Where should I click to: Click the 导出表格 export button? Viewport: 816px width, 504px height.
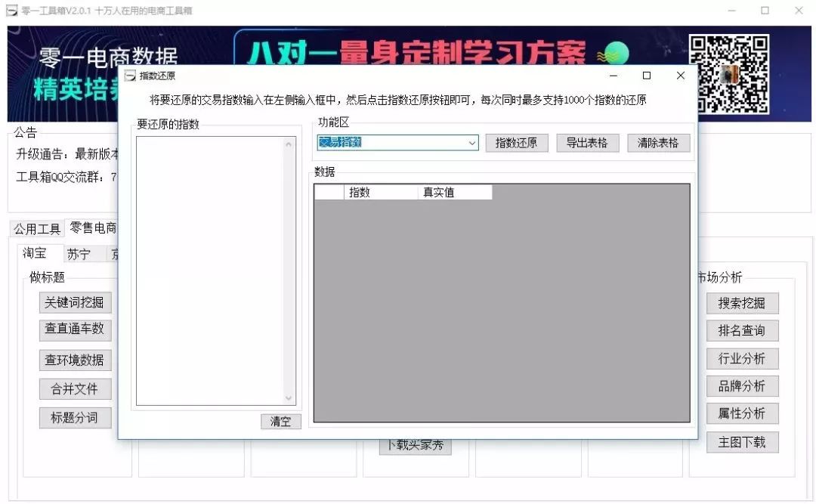(587, 143)
